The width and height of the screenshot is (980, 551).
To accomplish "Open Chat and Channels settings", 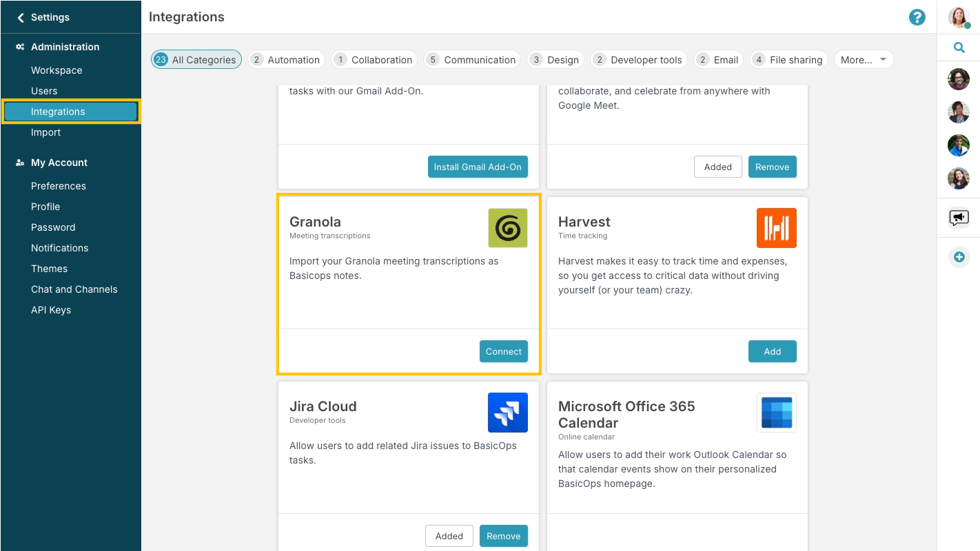I will 74,289.
